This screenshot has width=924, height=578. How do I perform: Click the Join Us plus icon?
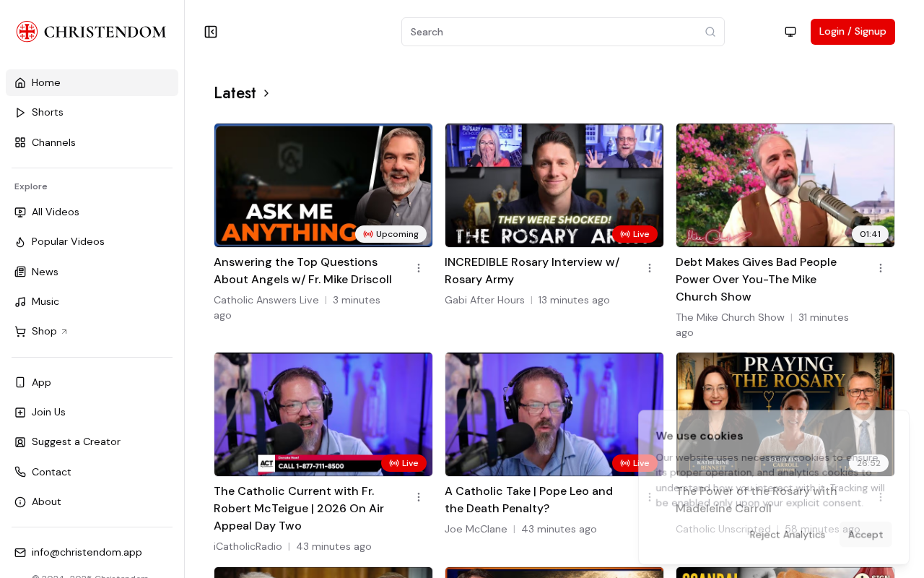coord(20,412)
